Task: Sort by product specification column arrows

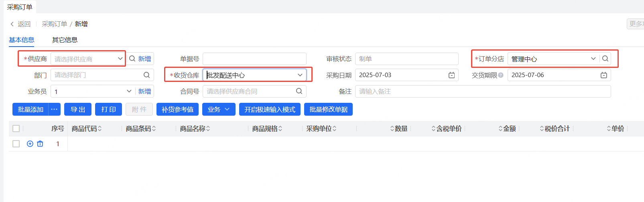Action: coord(280,129)
